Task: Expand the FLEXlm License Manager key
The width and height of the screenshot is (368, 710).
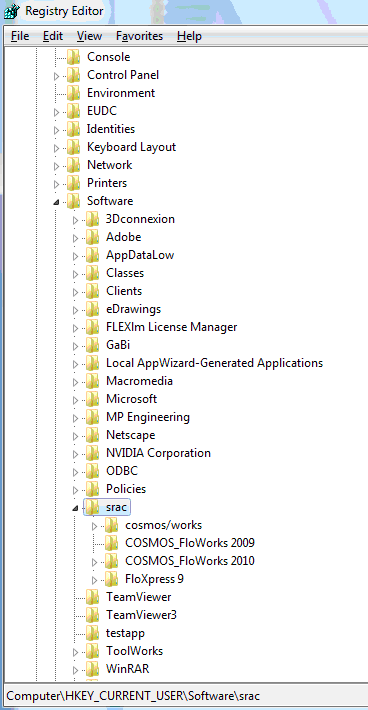Action: [x=76, y=328]
